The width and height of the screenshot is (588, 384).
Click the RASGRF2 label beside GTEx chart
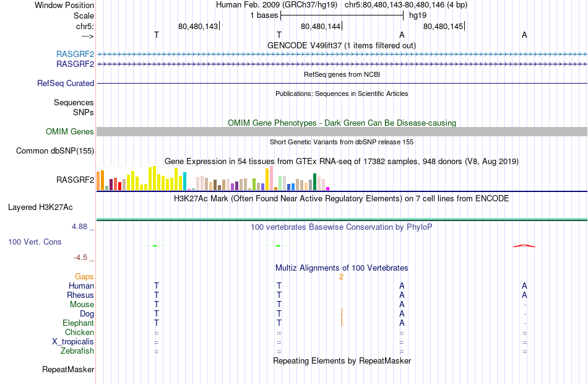75,180
